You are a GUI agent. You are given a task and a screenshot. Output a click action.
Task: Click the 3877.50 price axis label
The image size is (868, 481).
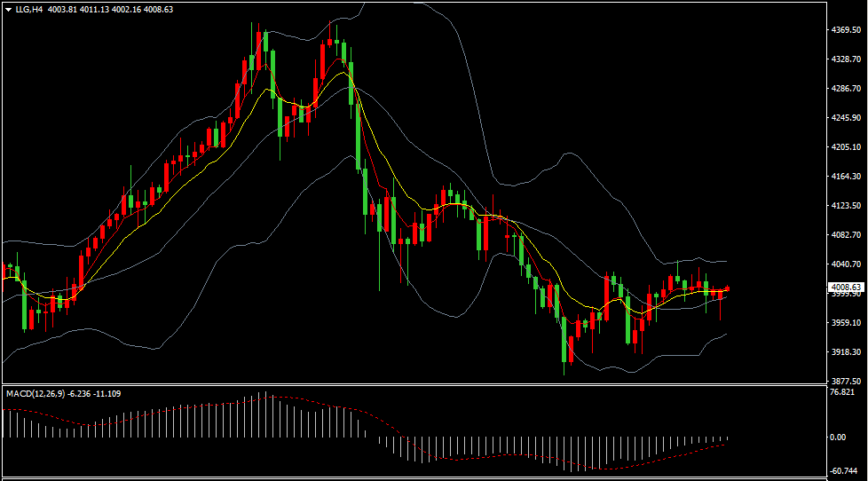point(845,381)
